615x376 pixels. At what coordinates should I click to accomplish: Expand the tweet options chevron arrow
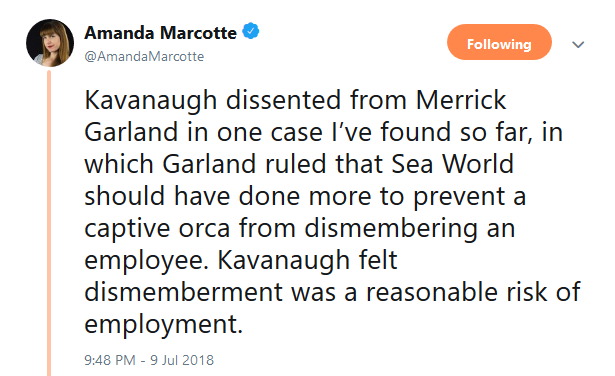point(578,44)
